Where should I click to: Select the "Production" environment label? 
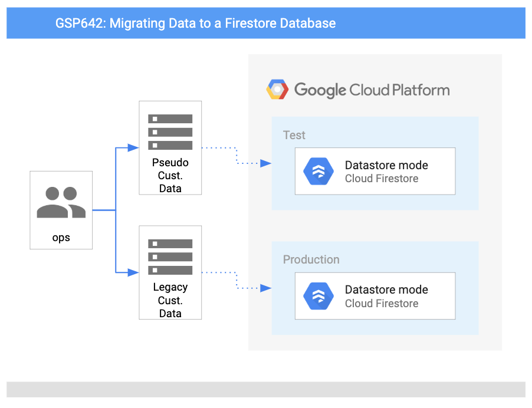pyautogui.click(x=311, y=259)
